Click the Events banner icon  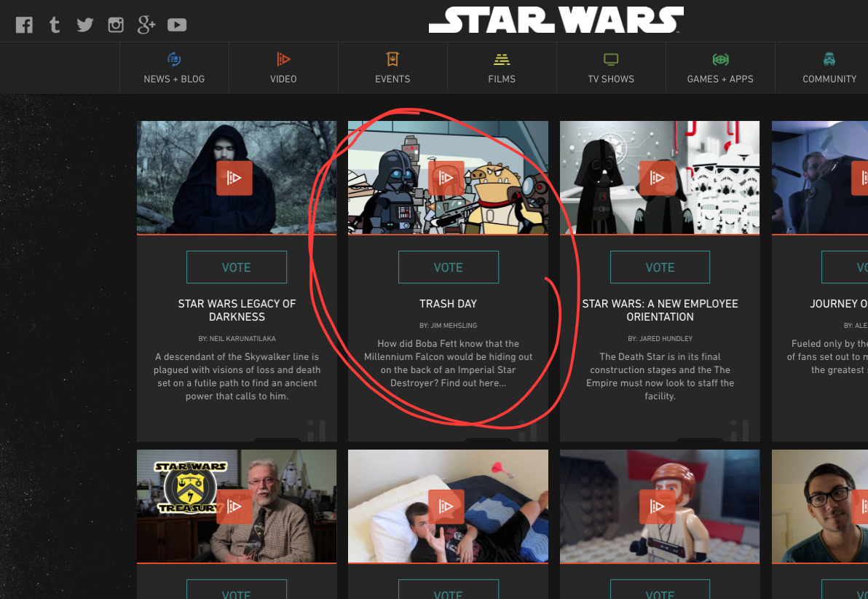tap(392, 59)
